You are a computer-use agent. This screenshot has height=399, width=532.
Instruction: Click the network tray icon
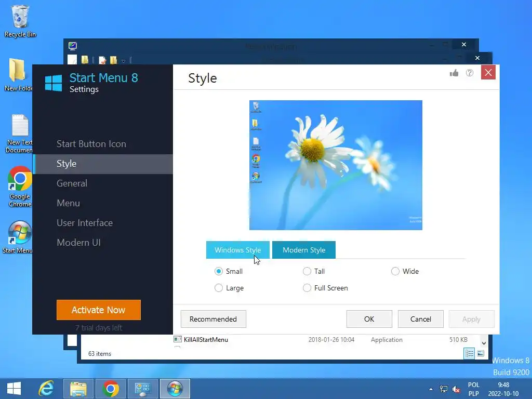pyautogui.click(x=444, y=389)
